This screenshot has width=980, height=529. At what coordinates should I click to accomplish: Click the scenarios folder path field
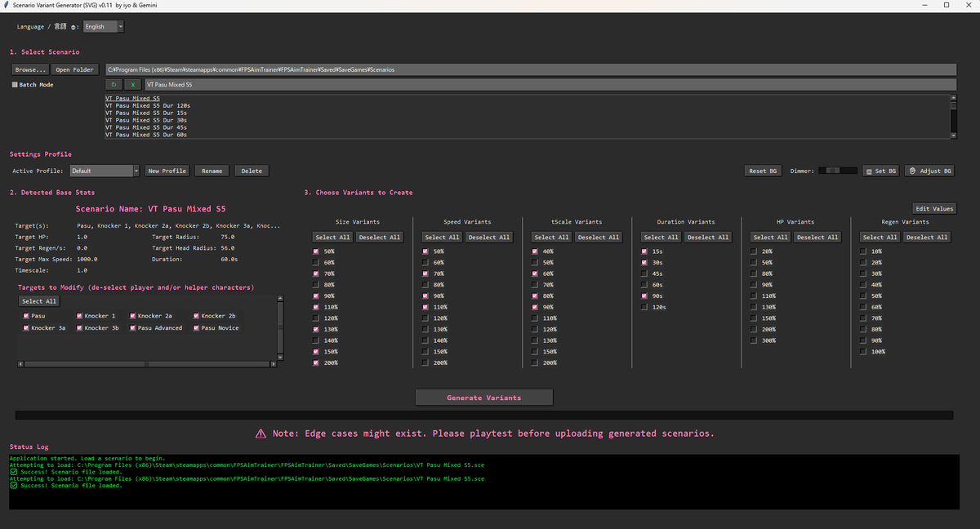[531, 69]
